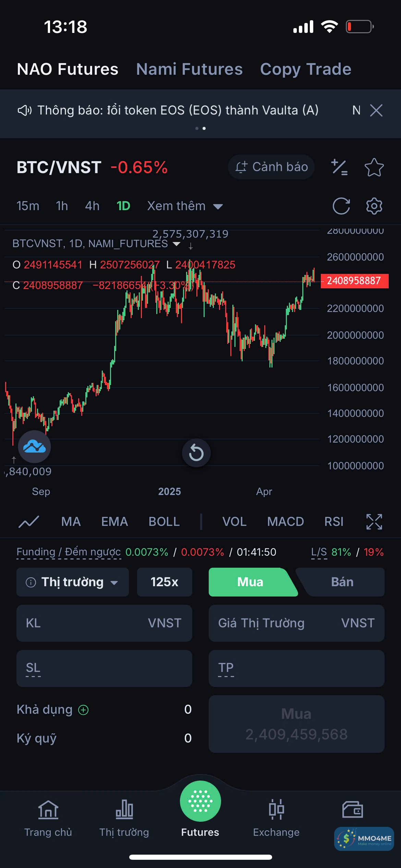This screenshot has width=401, height=868.
Task: Switch to Copy Trade tab
Action: coord(306,69)
